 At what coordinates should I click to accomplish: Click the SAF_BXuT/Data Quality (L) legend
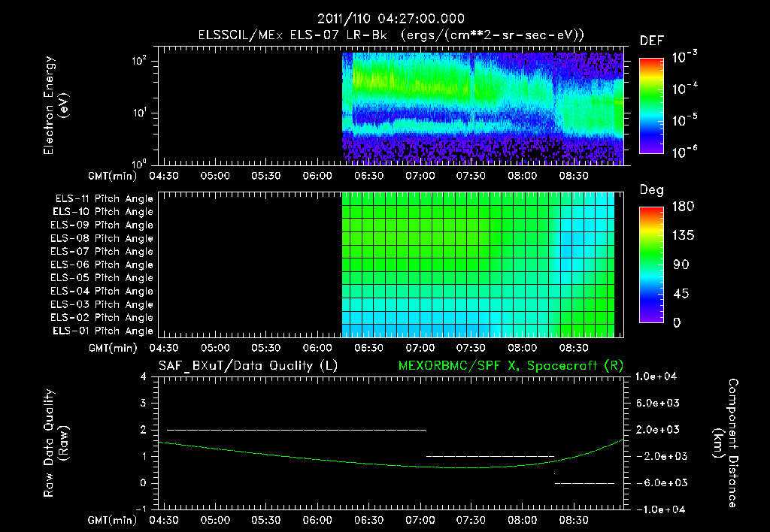tap(248, 366)
